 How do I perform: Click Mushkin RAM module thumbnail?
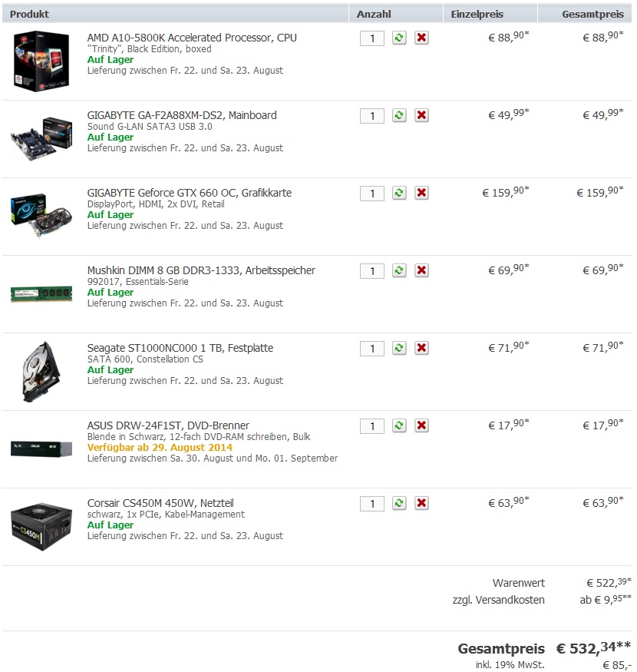click(41, 294)
